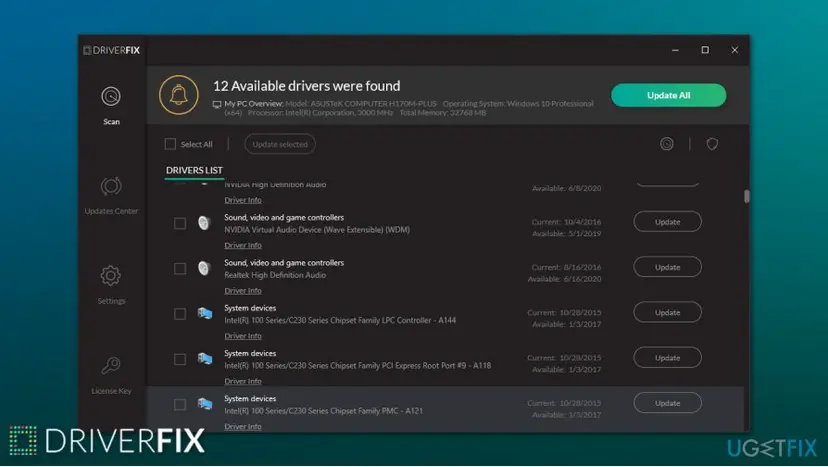
Task: Click 'Current: 8/16/2016' date text
Action: click(x=566, y=267)
